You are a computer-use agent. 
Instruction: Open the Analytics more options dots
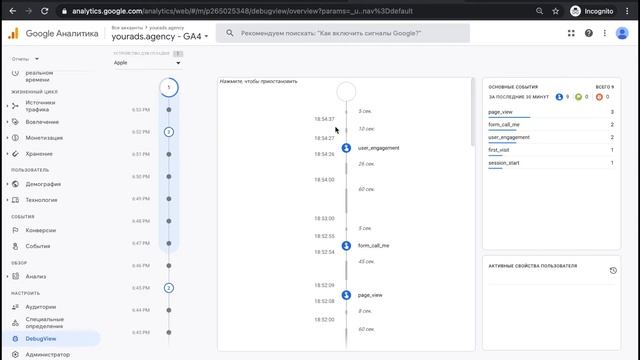tap(604, 33)
